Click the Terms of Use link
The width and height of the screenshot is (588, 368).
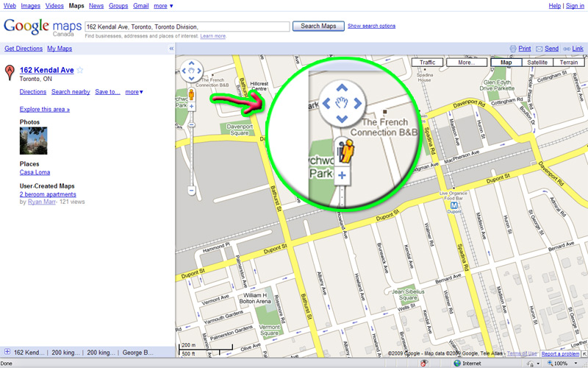[522, 354]
